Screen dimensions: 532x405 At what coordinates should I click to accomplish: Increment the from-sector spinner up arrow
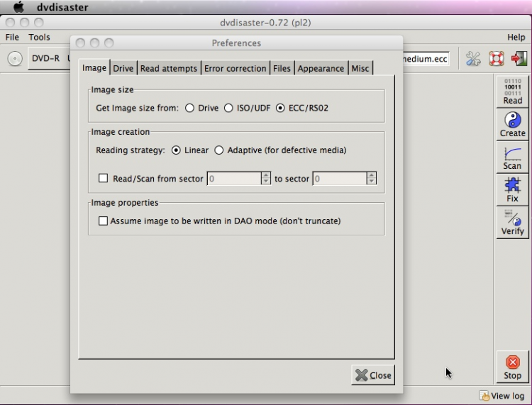click(266, 175)
